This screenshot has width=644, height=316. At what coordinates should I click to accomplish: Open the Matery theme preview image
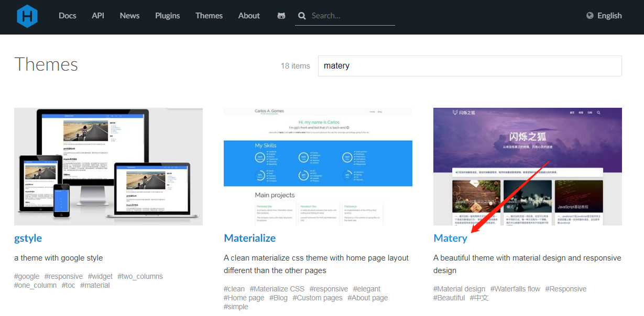point(527,166)
